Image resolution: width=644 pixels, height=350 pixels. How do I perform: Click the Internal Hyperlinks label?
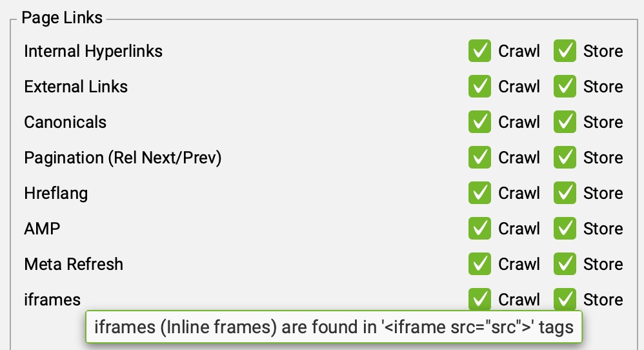(x=93, y=51)
